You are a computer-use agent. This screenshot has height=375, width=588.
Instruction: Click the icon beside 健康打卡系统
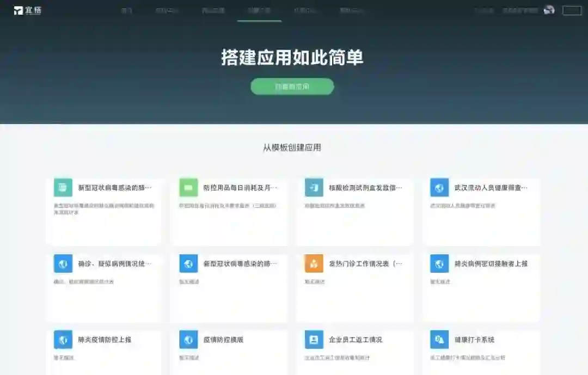click(x=439, y=340)
